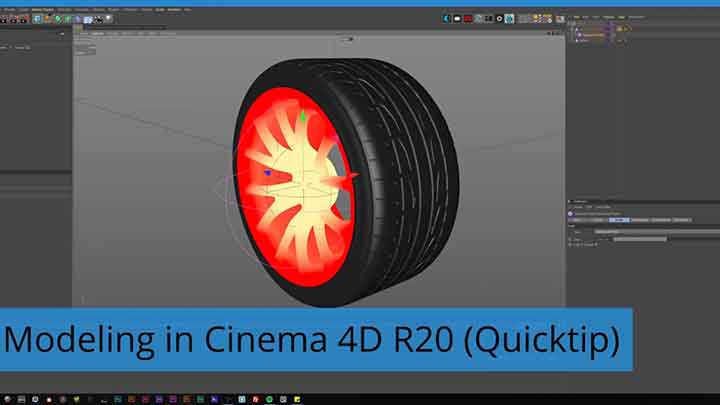
Task: Click the grey slider bar in attributes panel
Action: [x=640, y=239]
